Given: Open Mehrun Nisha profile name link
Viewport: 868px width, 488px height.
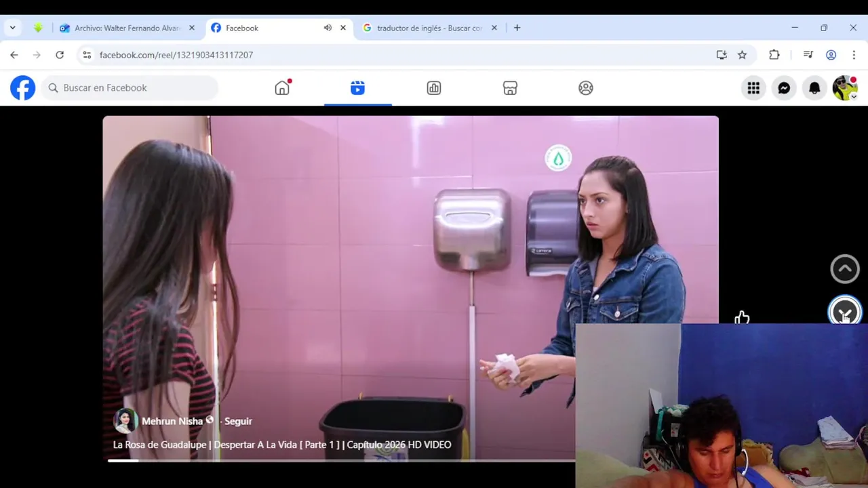Looking at the screenshot, I should pyautogui.click(x=172, y=421).
